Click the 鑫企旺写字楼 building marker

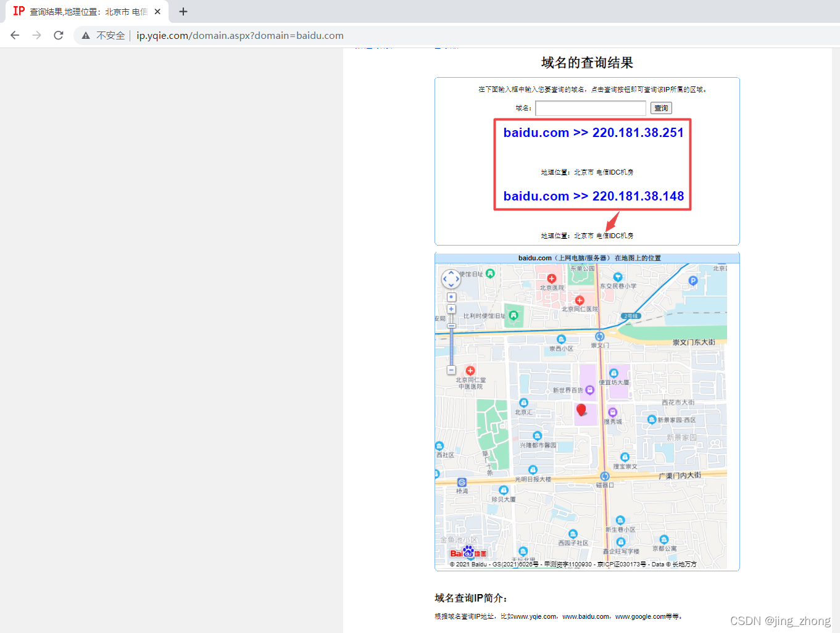(620, 542)
